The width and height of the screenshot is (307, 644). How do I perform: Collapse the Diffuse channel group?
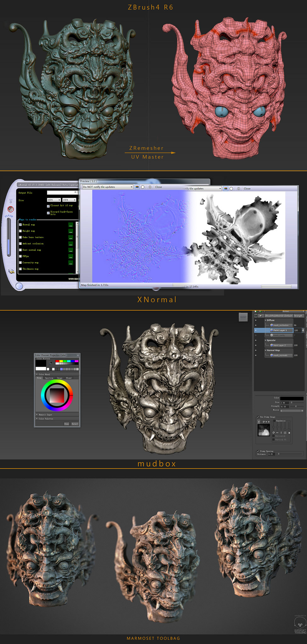(265, 320)
